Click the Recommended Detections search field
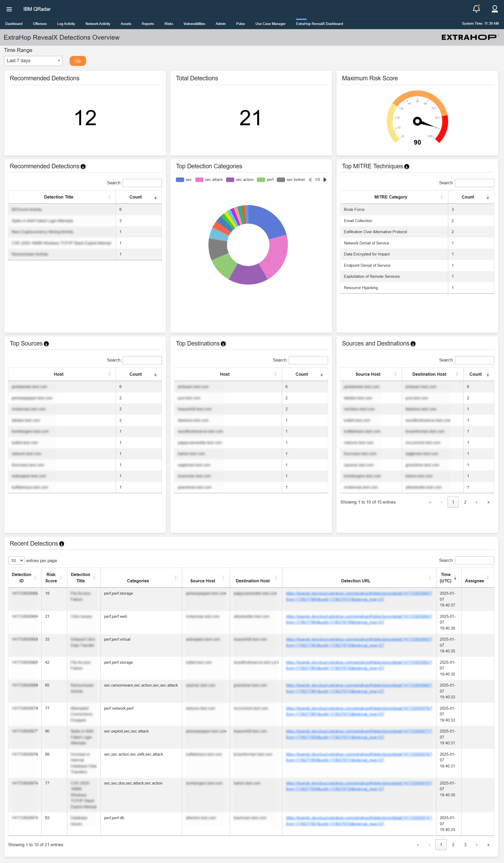The width and height of the screenshot is (504, 863). 142,183
